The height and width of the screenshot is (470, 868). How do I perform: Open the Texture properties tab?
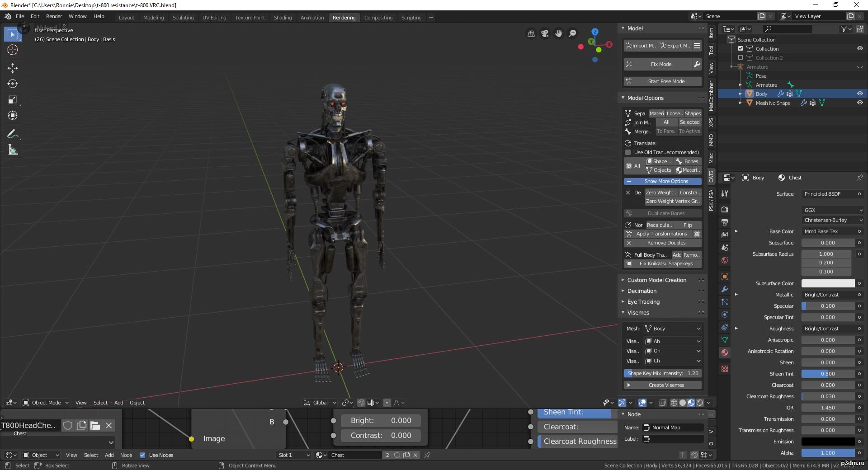[725, 369]
